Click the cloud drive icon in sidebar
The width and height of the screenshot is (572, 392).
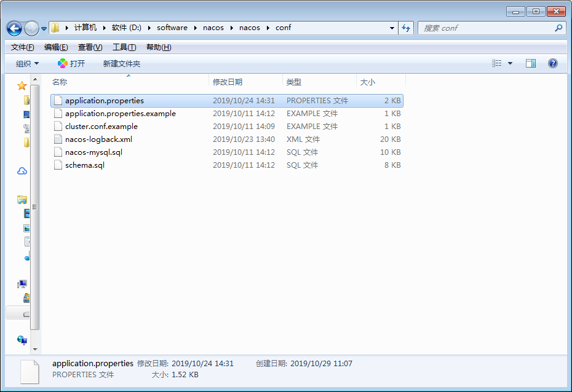point(22,171)
